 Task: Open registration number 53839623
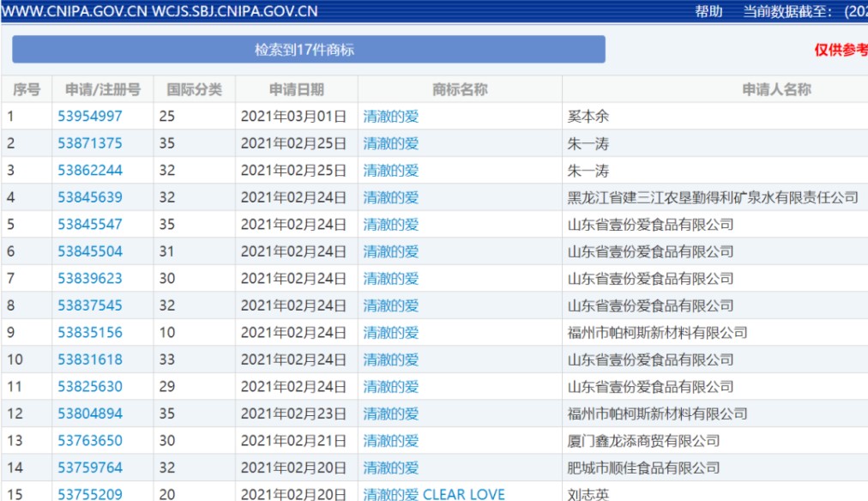coord(90,279)
